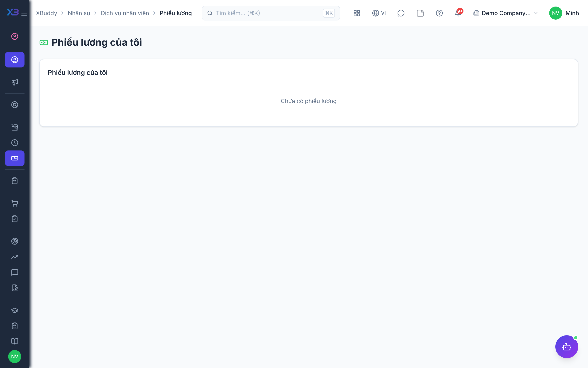Screen dimensions: 588x368
Task: Go to Nhân sự breadcrumb link
Action: pyautogui.click(x=79, y=13)
